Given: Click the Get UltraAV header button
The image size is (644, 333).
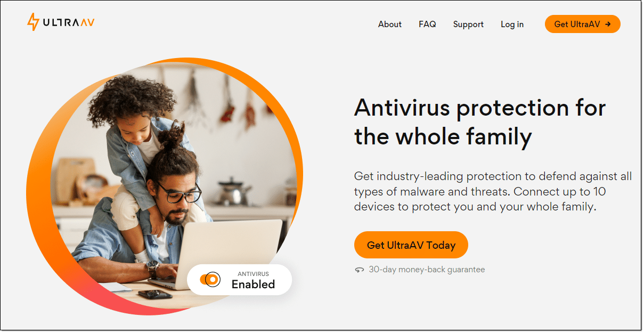Looking at the screenshot, I should tap(583, 24).
